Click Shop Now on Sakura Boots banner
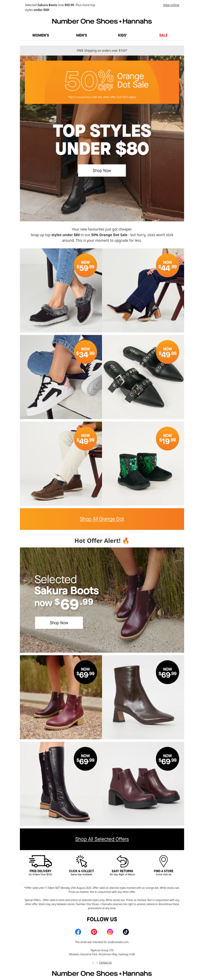 (59, 622)
